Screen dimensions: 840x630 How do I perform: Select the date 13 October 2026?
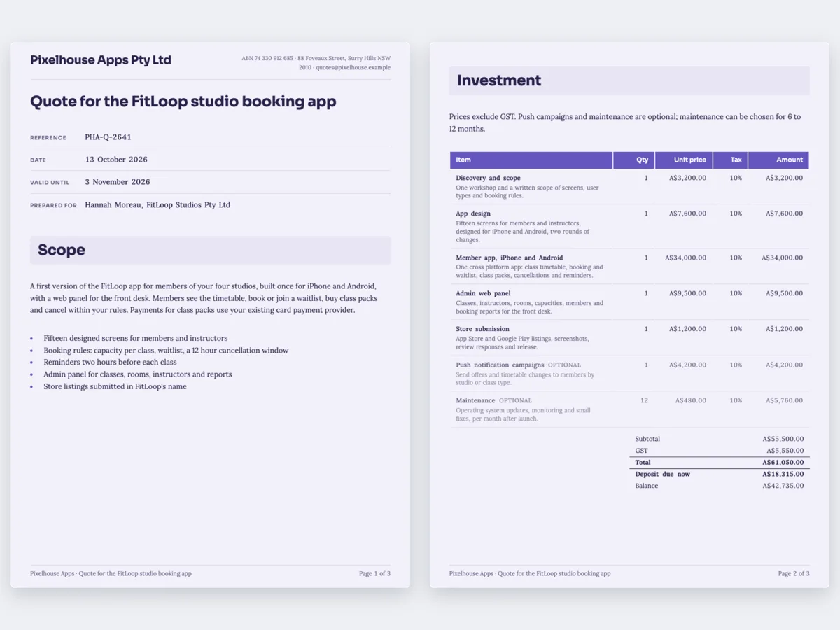click(116, 160)
